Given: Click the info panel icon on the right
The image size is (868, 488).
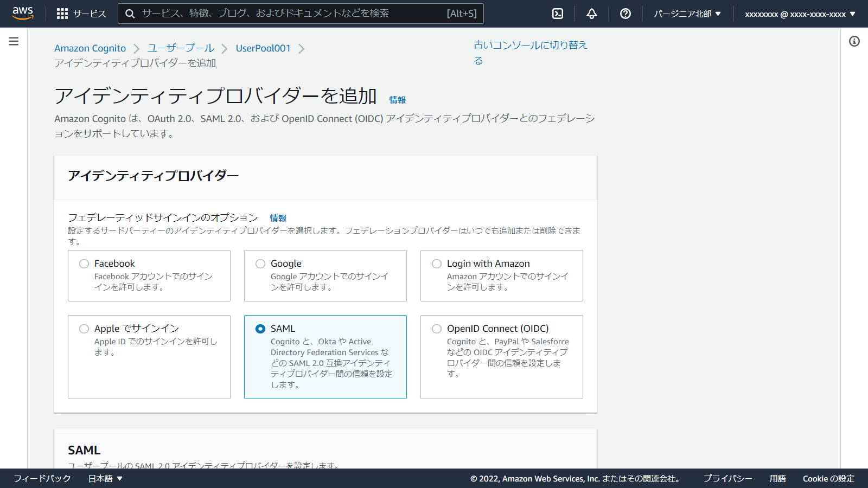Looking at the screenshot, I should (x=856, y=41).
